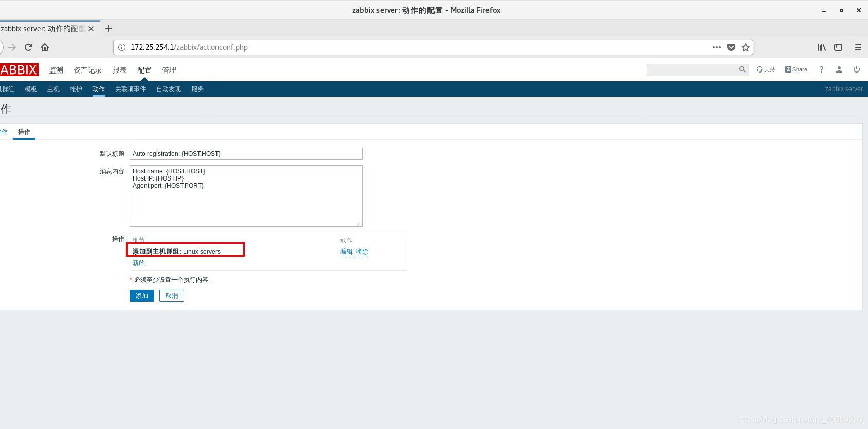
Task: Save page to Pocket icon
Action: [x=731, y=47]
